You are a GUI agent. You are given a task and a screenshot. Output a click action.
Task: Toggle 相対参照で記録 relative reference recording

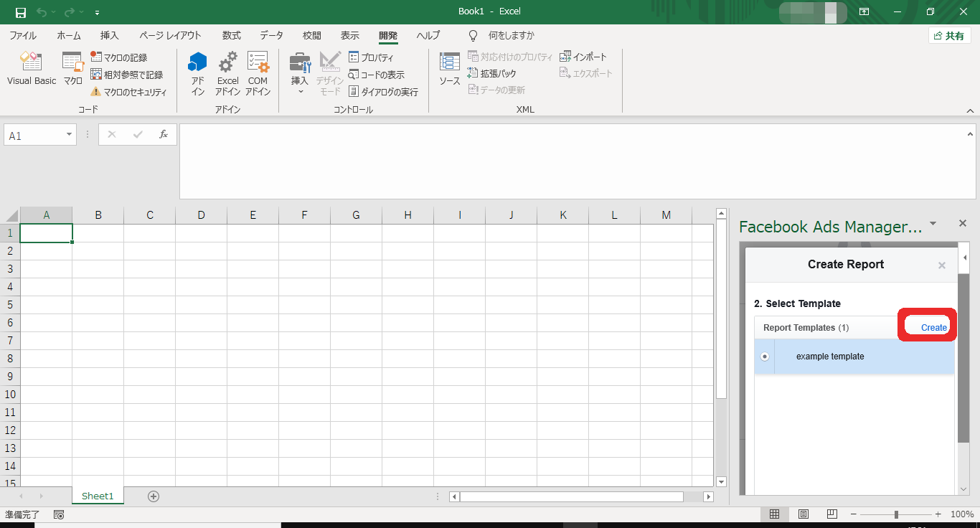point(126,75)
